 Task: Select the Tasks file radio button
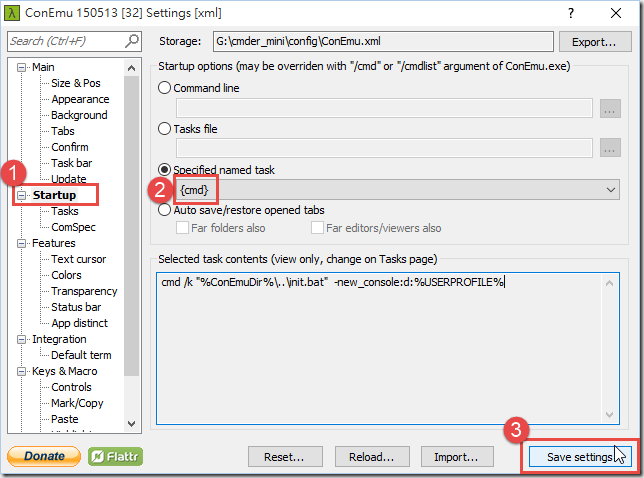click(x=164, y=129)
